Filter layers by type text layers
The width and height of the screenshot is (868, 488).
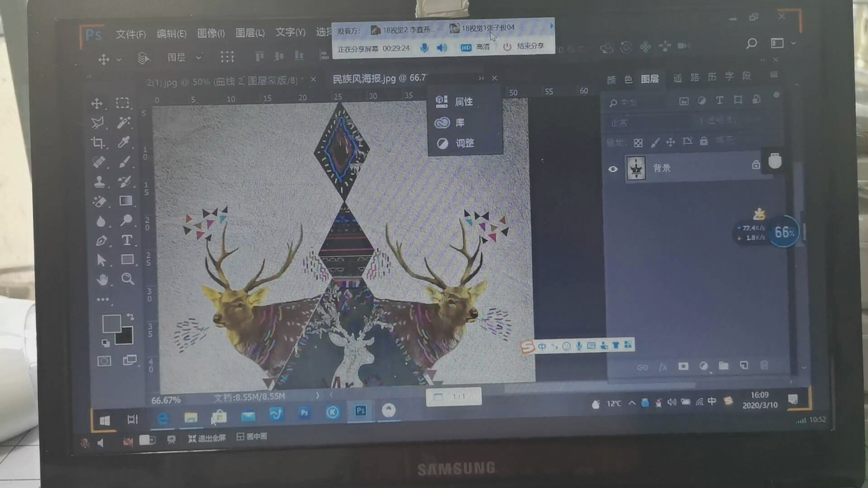click(x=720, y=100)
